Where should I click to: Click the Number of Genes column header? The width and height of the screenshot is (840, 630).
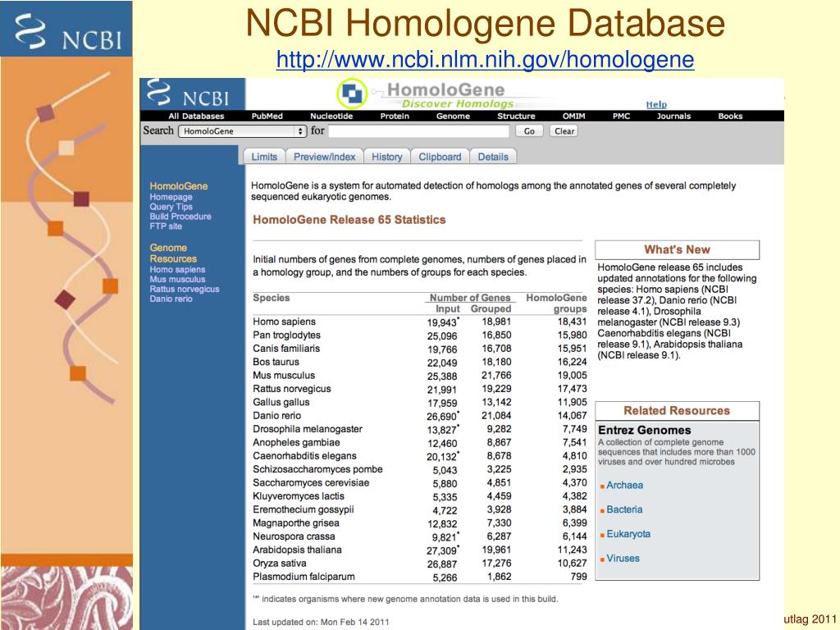470,298
